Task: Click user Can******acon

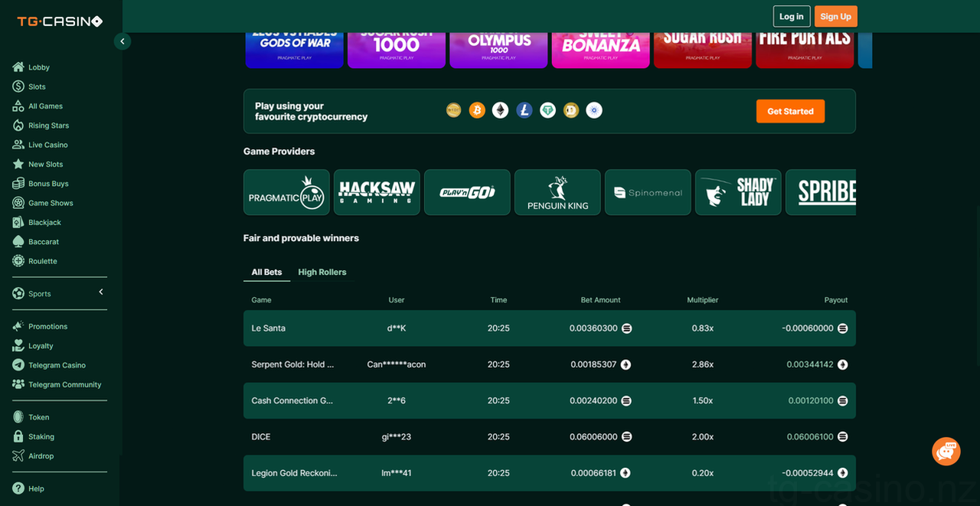Action: (396, 364)
